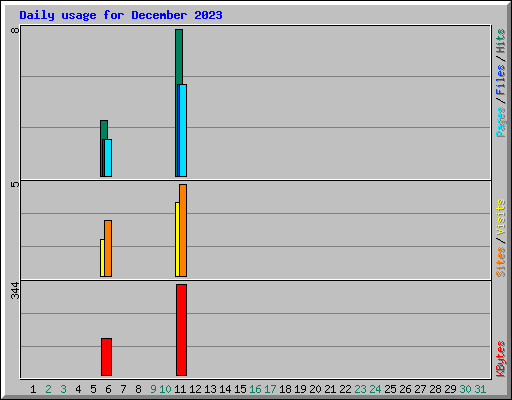The height and width of the screenshot is (400, 512).
Task: Click the "KBytes" legend label
Action: coord(500,359)
